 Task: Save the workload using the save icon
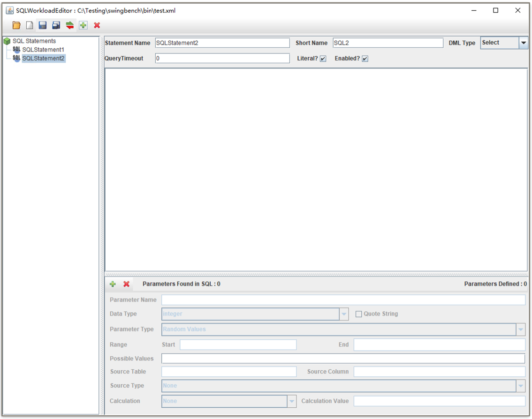click(42, 25)
